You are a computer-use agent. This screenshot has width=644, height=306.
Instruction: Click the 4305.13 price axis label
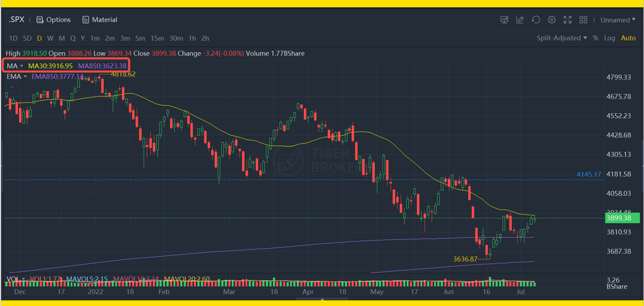click(x=619, y=155)
